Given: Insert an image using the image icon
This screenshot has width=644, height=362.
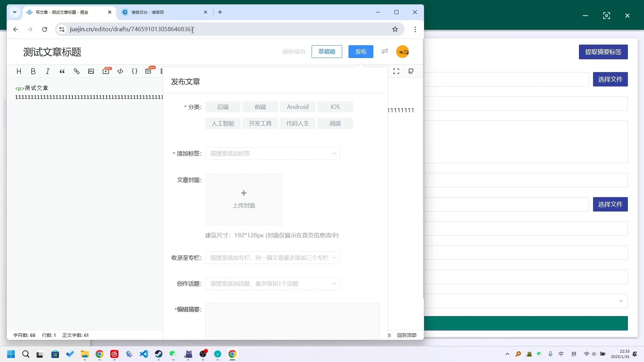Looking at the screenshot, I should click(91, 71).
